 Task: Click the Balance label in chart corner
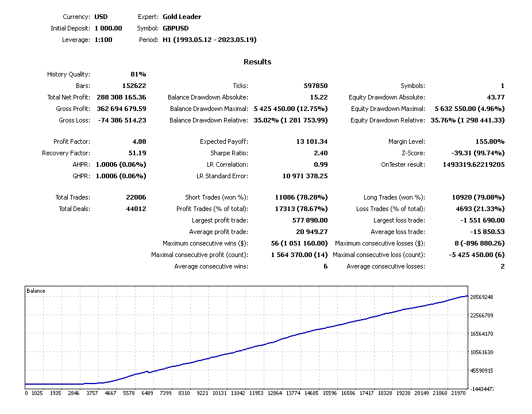[36, 291]
